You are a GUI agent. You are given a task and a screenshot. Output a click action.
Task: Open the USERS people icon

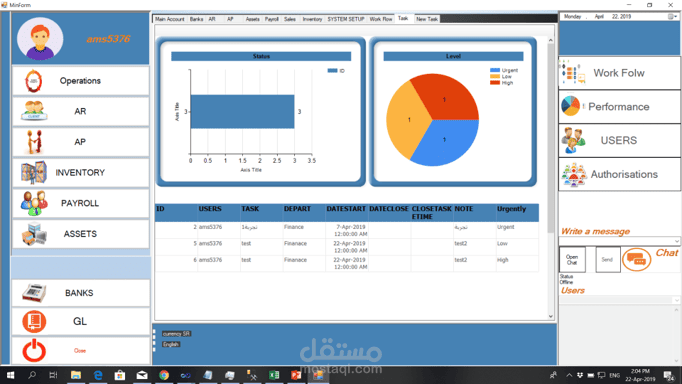573,140
